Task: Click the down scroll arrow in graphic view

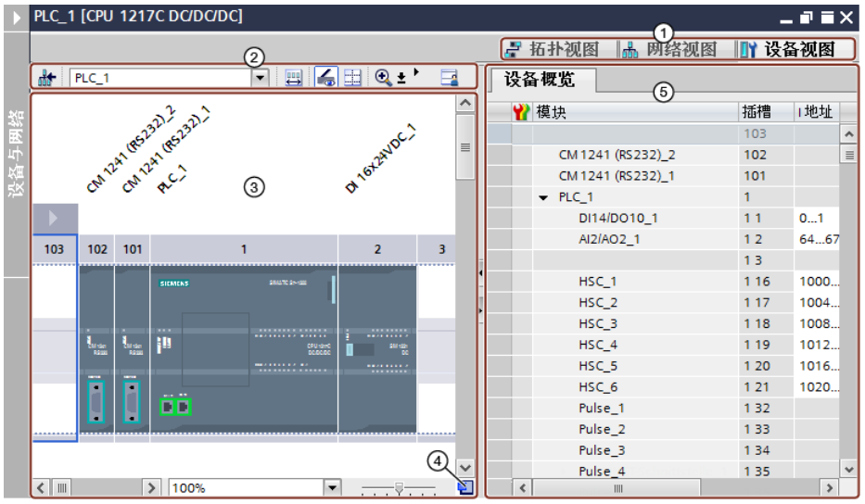Action: pos(465,468)
